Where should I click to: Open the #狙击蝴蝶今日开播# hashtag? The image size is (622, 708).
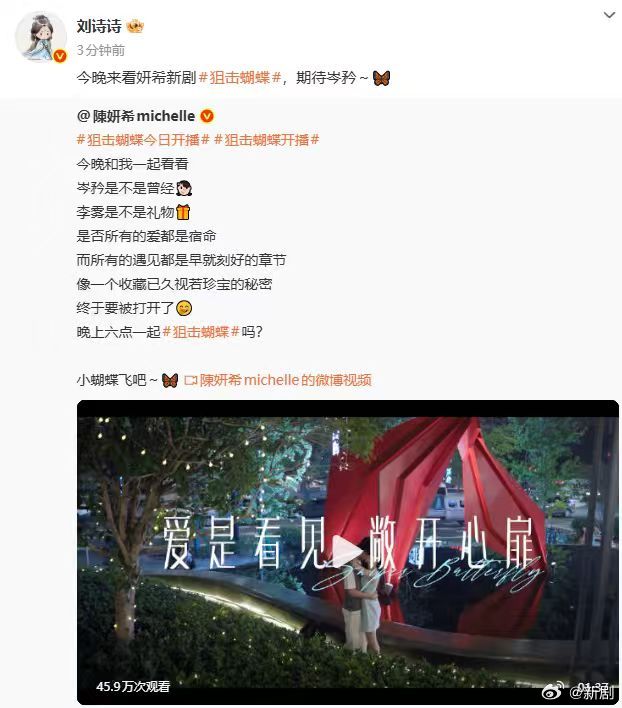pos(143,140)
